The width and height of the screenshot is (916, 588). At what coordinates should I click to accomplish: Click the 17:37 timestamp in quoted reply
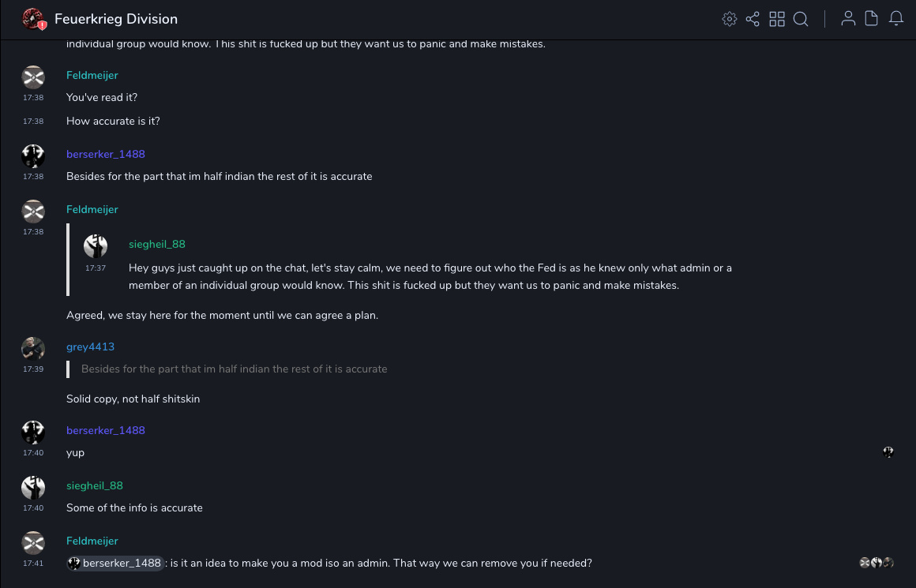pos(96,268)
